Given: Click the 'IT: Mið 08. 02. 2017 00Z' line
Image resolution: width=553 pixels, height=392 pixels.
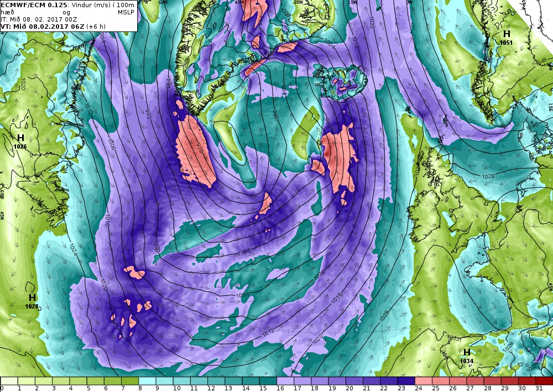Looking at the screenshot, I should pos(39,19).
